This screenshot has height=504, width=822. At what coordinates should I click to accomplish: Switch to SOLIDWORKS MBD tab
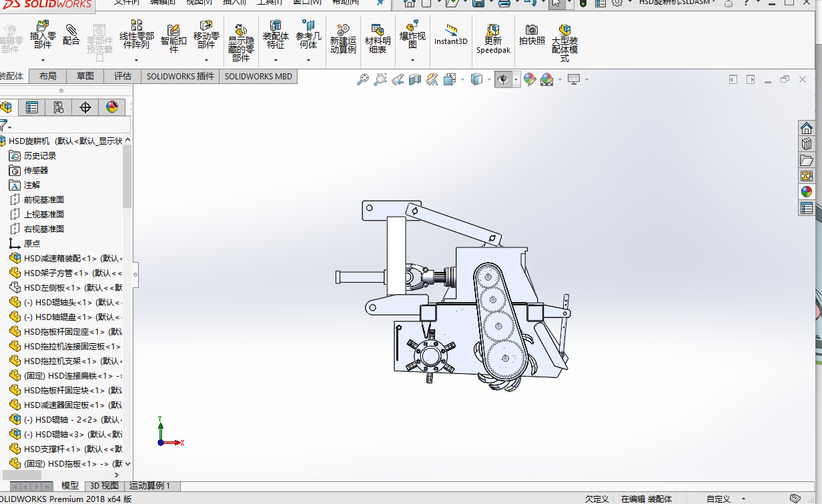(258, 76)
